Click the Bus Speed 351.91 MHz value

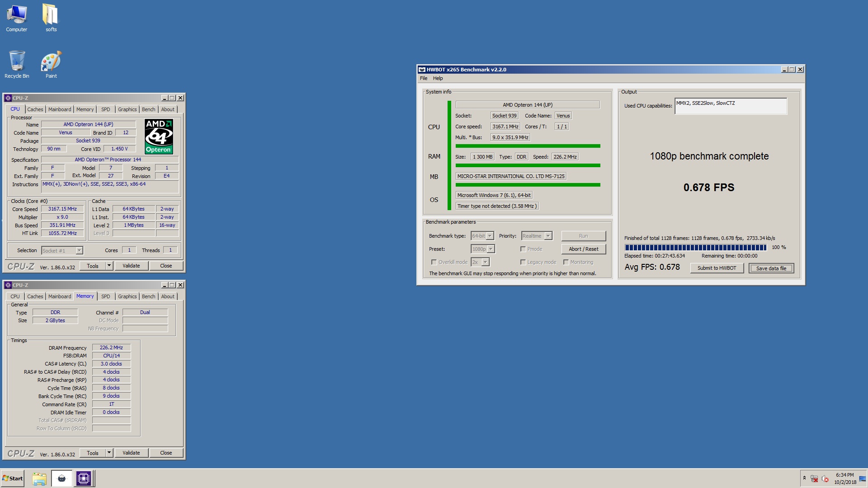point(63,225)
